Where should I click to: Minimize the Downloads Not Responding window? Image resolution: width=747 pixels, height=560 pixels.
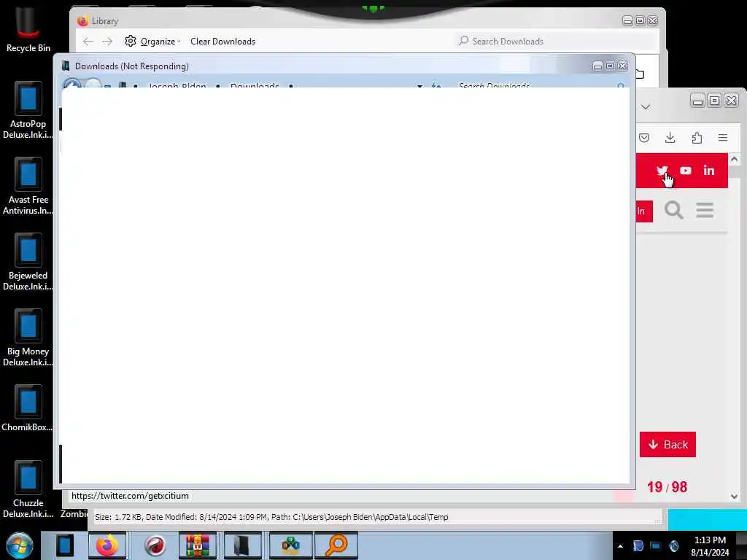point(598,66)
